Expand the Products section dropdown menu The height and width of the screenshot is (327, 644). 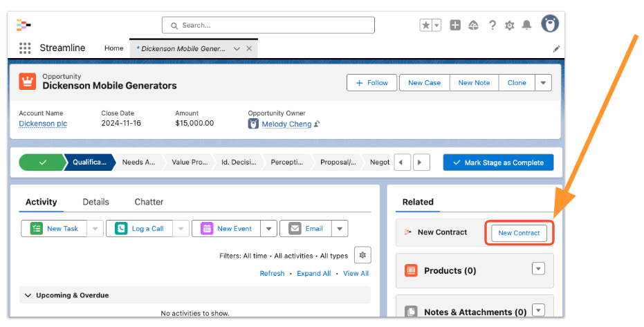click(x=538, y=269)
